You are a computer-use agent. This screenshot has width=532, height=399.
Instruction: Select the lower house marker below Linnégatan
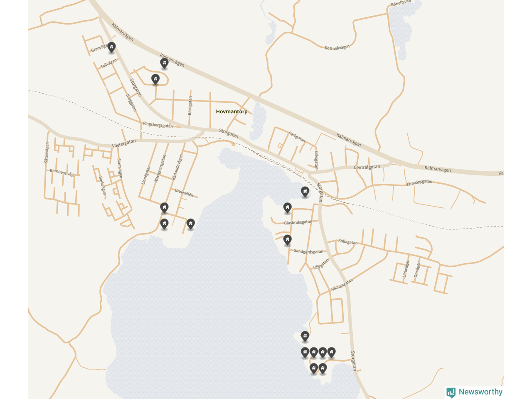pyautogui.click(x=164, y=224)
